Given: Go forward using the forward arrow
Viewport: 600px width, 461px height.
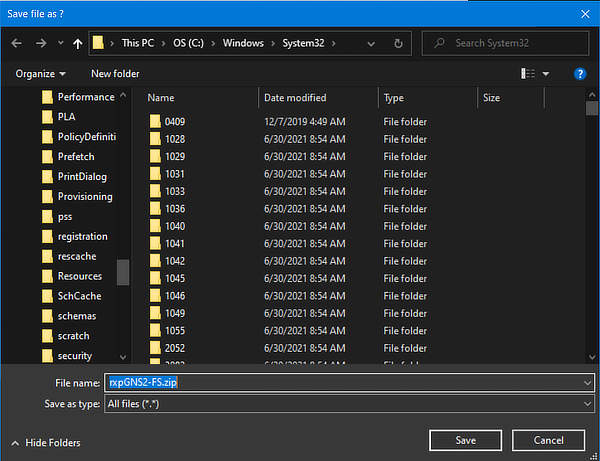Looking at the screenshot, I should click(41, 43).
